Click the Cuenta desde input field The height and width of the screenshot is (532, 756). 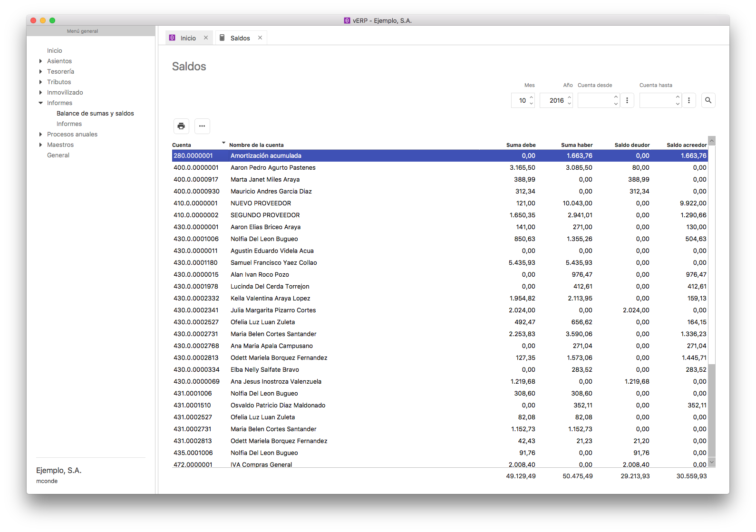(x=594, y=100)
